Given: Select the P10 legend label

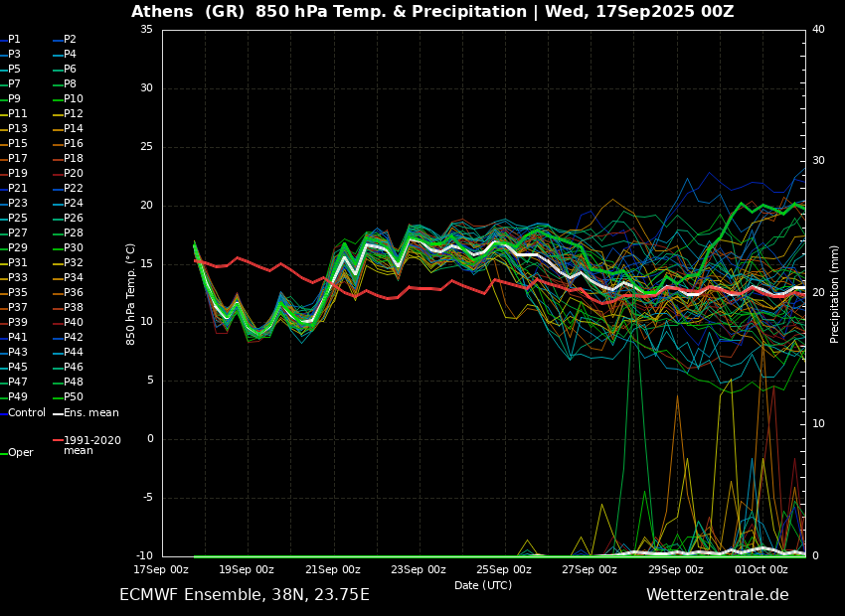Looking at the screenshot, I should pyautogui.click(x=74, y=99).
